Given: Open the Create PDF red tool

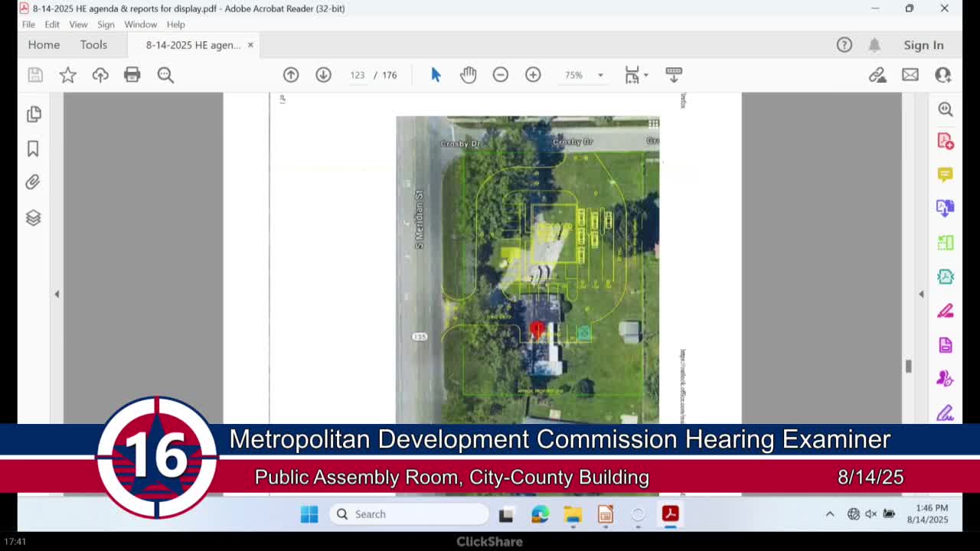Looking at the screenshot, I should [x=946, y=141].
